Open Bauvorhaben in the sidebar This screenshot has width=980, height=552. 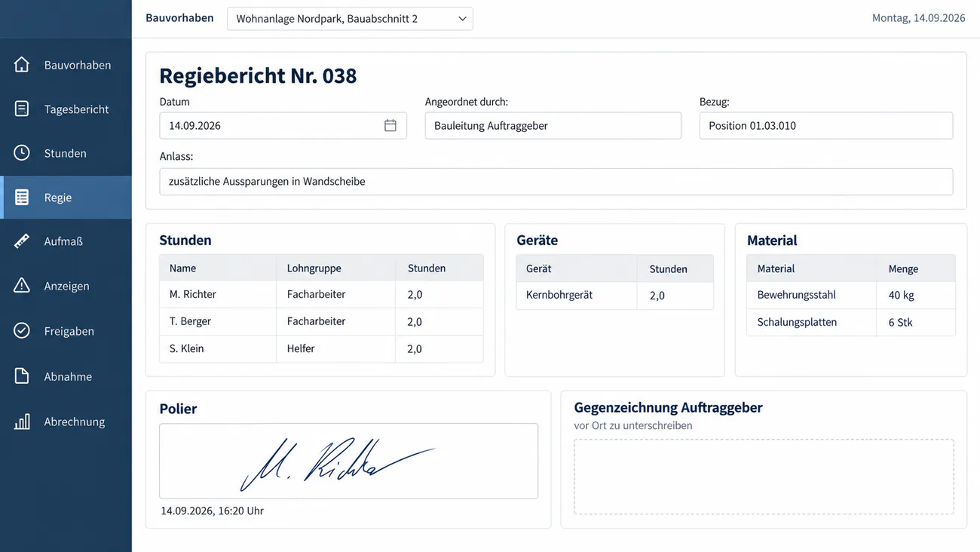(66, 65)
